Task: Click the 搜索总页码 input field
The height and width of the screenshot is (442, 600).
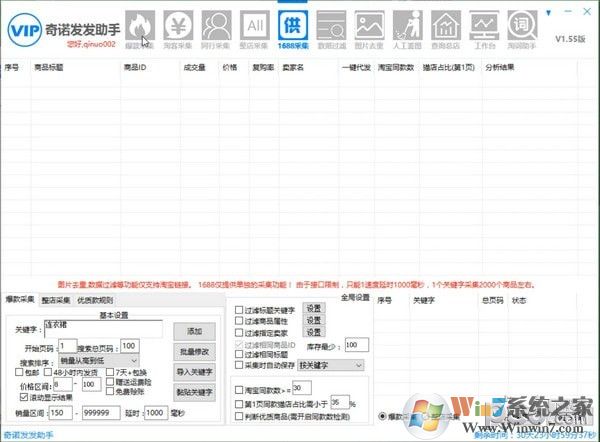Action: tap(130, 346)
